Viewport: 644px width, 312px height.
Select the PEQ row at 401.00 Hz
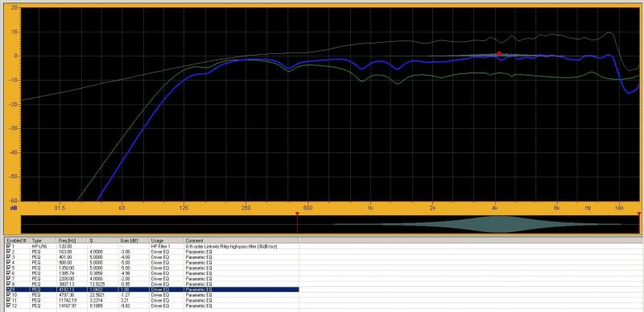[152, 256]
